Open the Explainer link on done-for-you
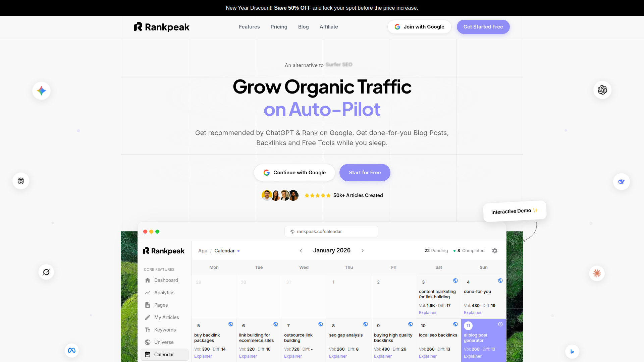644x362 pixels. click(x=472, y=312)
